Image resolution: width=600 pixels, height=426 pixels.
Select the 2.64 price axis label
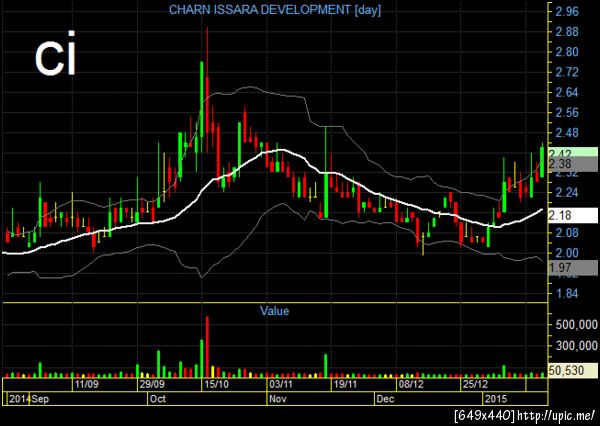567,92
